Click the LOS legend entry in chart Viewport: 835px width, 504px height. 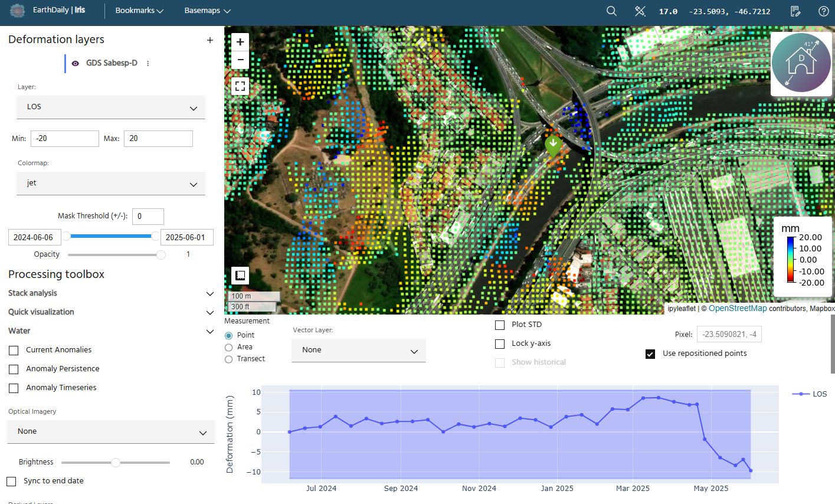[810, 394]
